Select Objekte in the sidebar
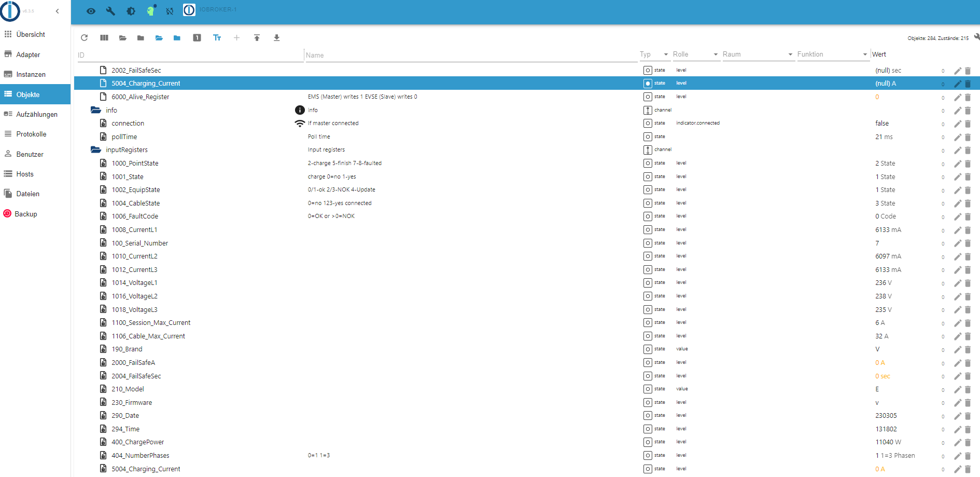 35,94
